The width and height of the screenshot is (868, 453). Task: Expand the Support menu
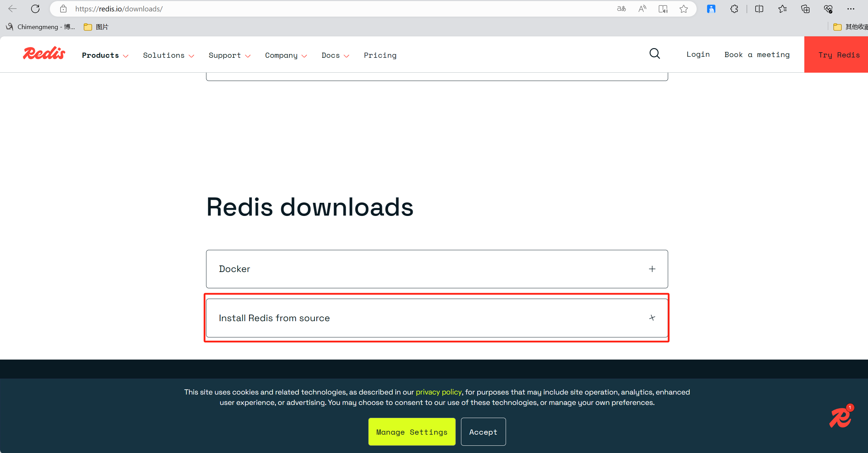tap(229, 55)
